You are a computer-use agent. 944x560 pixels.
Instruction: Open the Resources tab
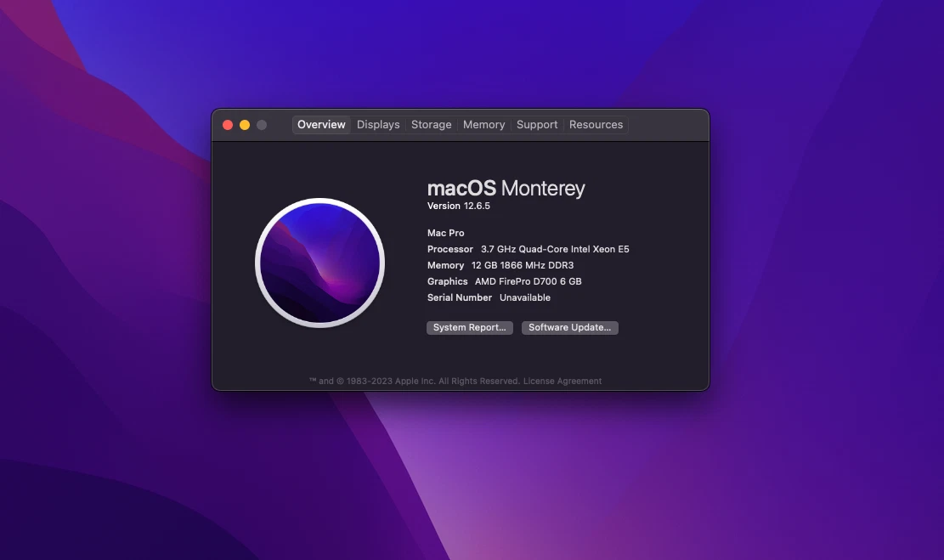(596, 125)
